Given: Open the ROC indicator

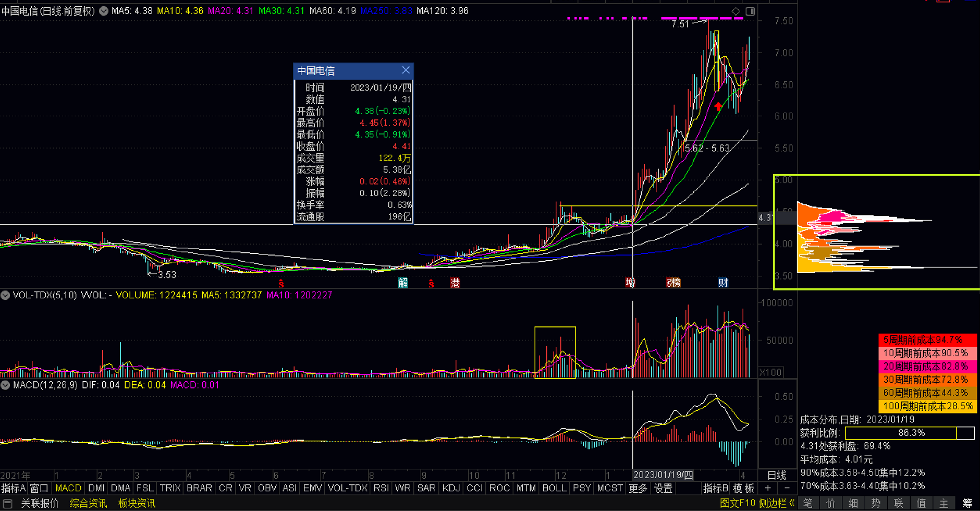Looking at the screenshot, I should 499,488.
